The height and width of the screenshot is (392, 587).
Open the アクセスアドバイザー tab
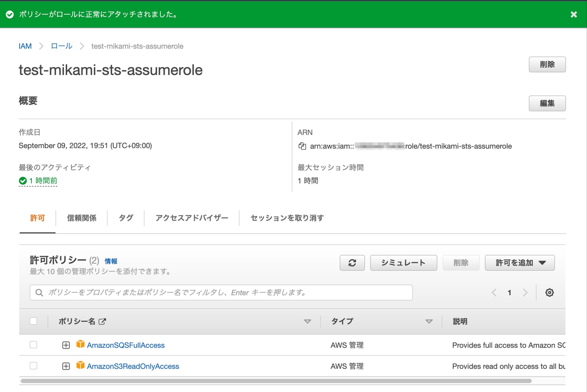(x=191, y=218)
